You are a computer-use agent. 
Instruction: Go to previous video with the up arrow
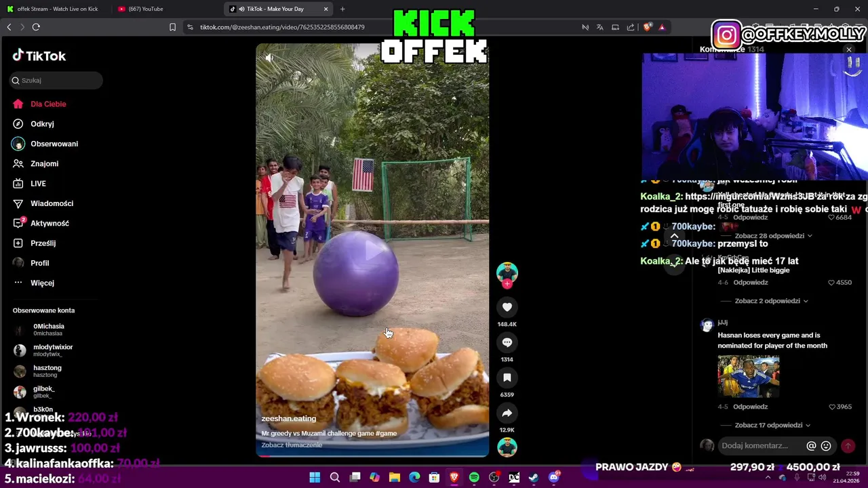point(674,236)
